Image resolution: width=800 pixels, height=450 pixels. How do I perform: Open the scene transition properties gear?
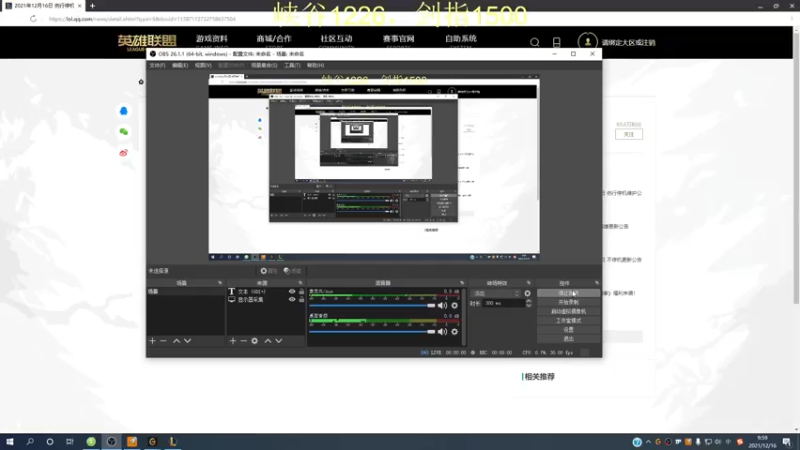(x=527, y=293)
